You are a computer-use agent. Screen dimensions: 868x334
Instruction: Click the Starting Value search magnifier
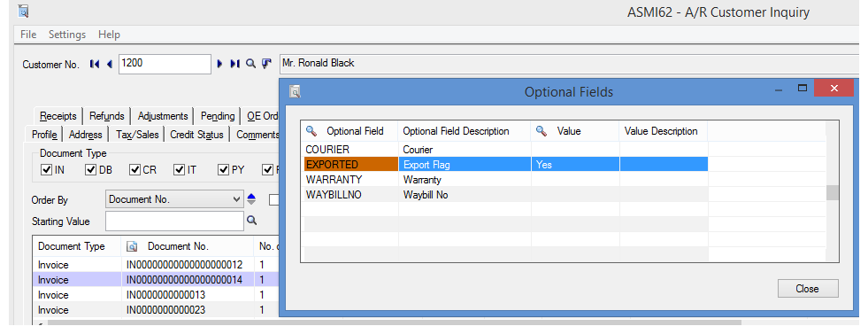click(252, 221)
